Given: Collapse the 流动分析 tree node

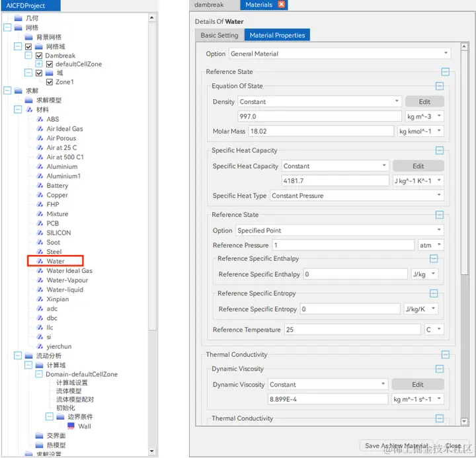Looking at the screenshot, I should pos(18,356).
